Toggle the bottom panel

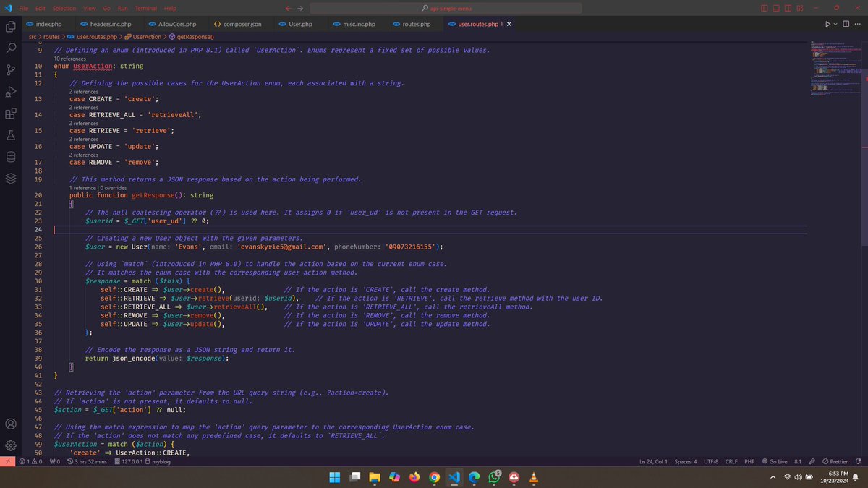[x=777, y=7]
